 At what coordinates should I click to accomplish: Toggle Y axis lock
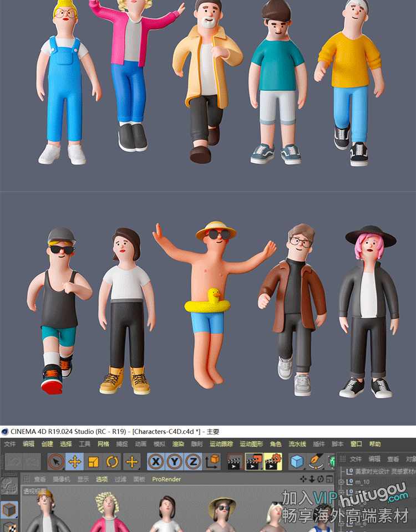[x=174, y=462]
